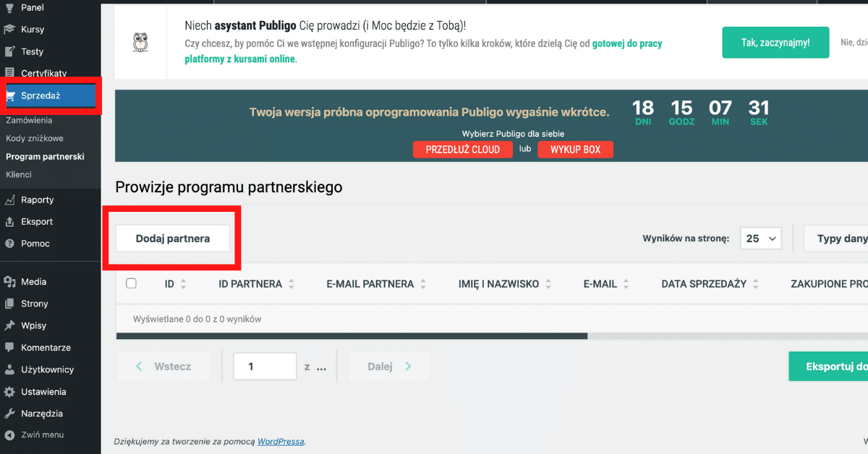Open Zamówienia submenu item
The height and width of the screenshot is (454, 868).
(29, 120)
